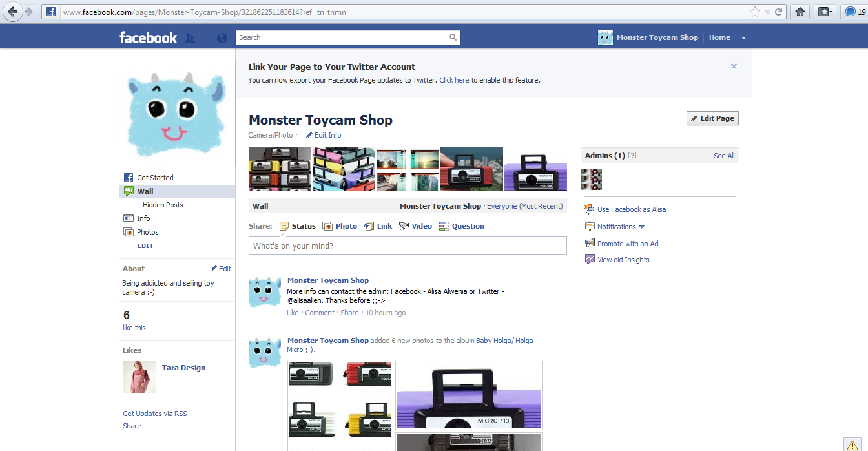Open first photo strip camera thumbnail
This screenshot has width=868, height=451.
(280, 169)
